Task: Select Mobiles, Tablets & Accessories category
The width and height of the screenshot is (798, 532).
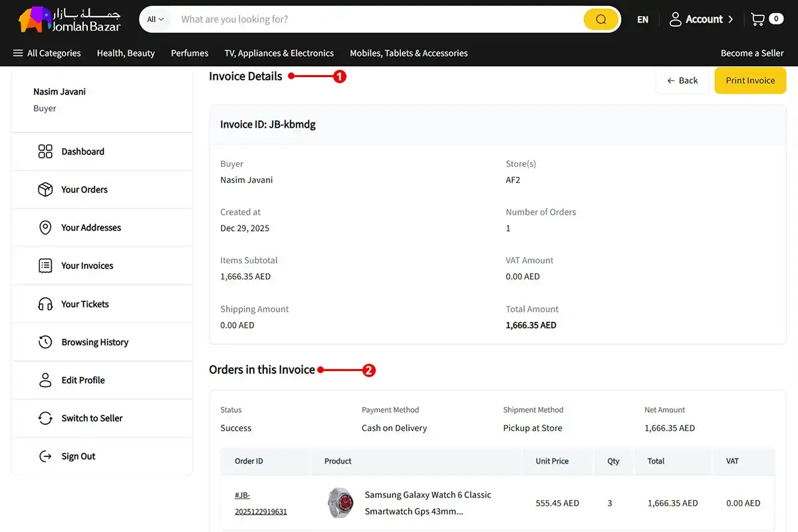Action: [408, 53]
